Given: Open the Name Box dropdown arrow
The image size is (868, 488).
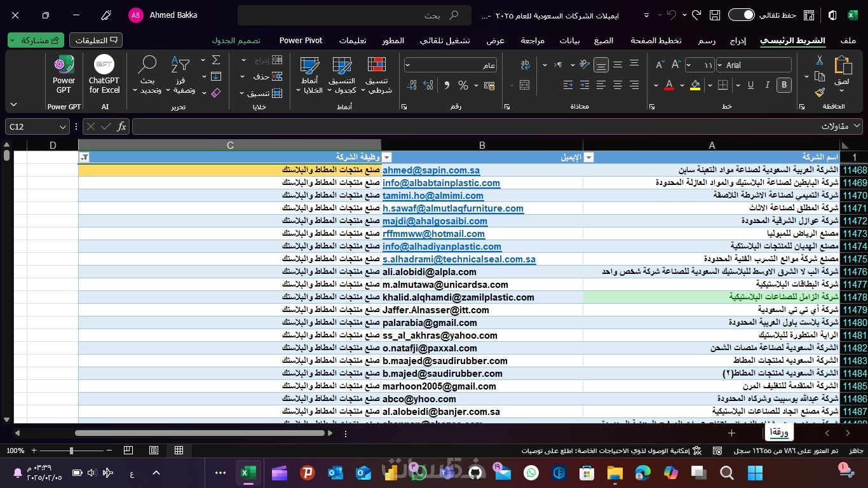Looking at the screenshot, I should [62, 126].
